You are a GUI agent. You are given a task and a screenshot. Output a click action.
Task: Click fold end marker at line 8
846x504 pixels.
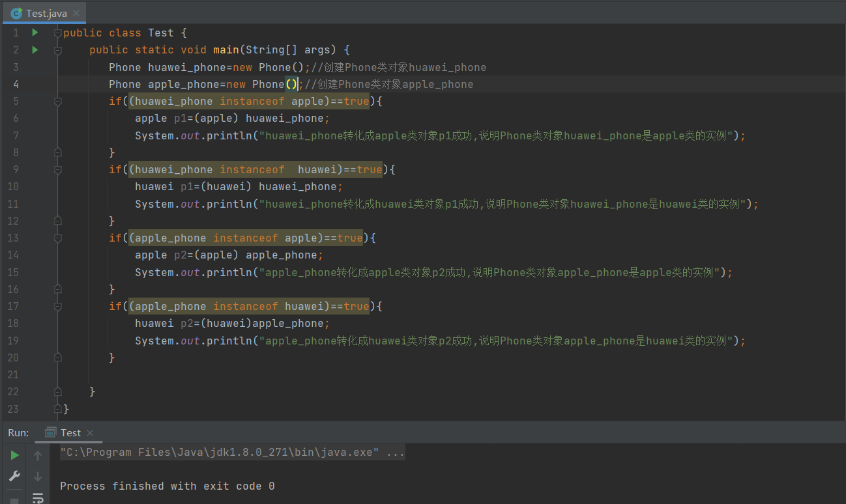tap(58, 152)
